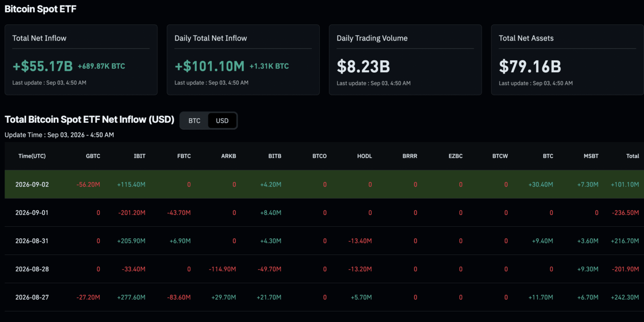Image resolution: width=644 pixels, height=322 pixels.
Task: Switch the inflow table to BTC
Action: click(195, 121)
